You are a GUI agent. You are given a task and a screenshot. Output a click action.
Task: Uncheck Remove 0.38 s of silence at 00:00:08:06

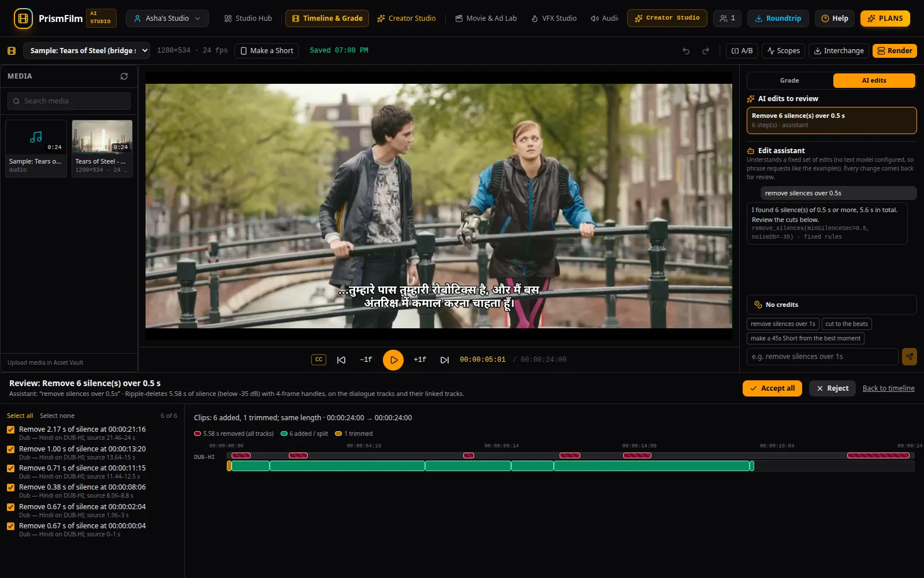tap(10, 487)
